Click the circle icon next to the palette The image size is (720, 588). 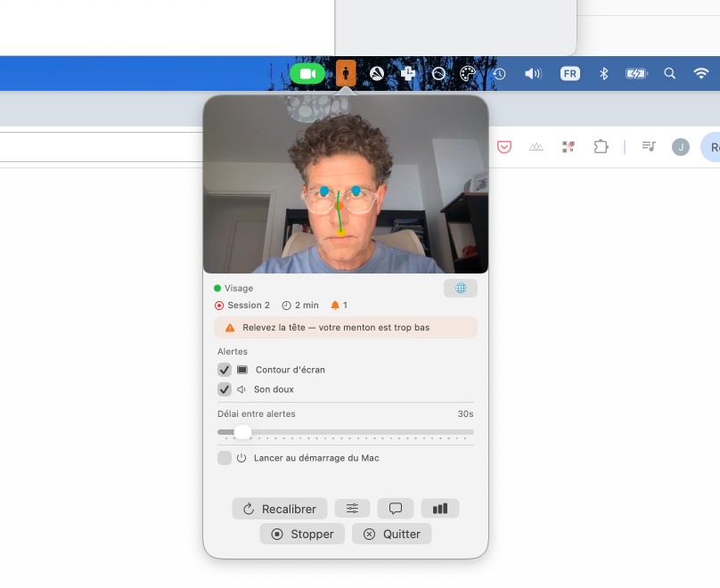(x=438, y=73)
